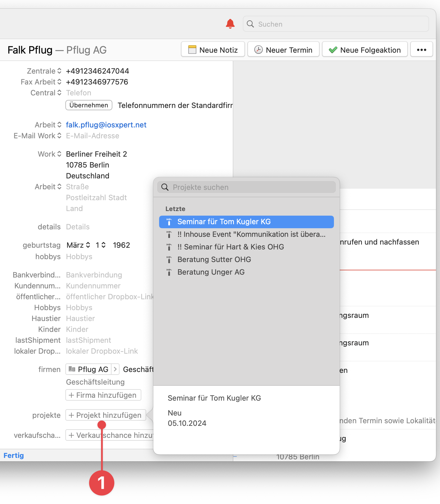This screenshot has height=504, width=440.
Task: Click phone number +4912346247044
Action: pyautogui.click(x=97, y=71)
